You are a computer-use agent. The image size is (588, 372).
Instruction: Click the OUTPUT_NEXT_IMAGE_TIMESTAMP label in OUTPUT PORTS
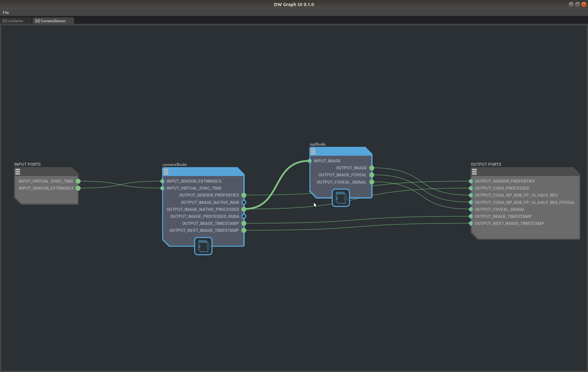pyautogui.click(x=510, y=223)
